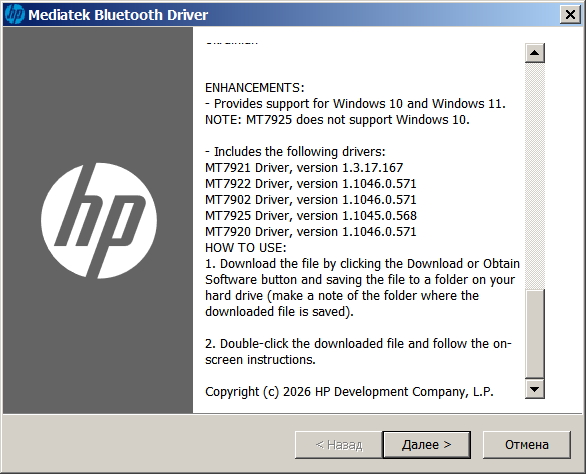Click the NOTE about MT7925 Windows 10 support

pos(337,120)
